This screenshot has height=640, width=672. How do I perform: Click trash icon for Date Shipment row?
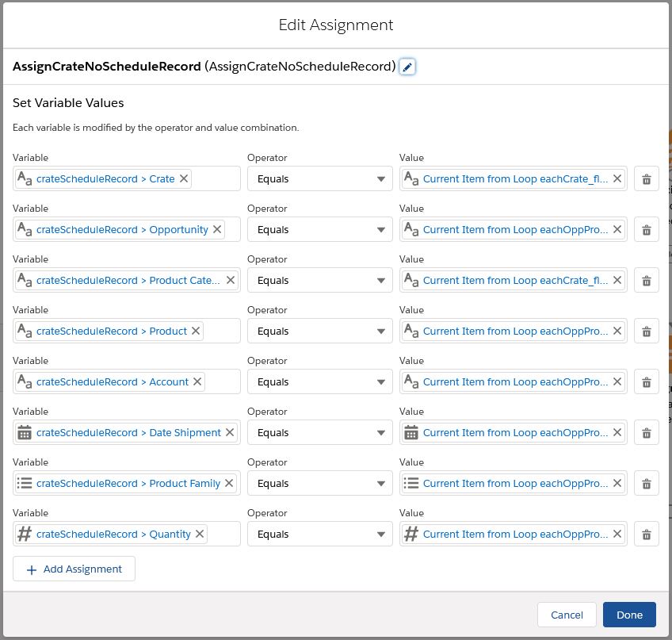(646, 433)
